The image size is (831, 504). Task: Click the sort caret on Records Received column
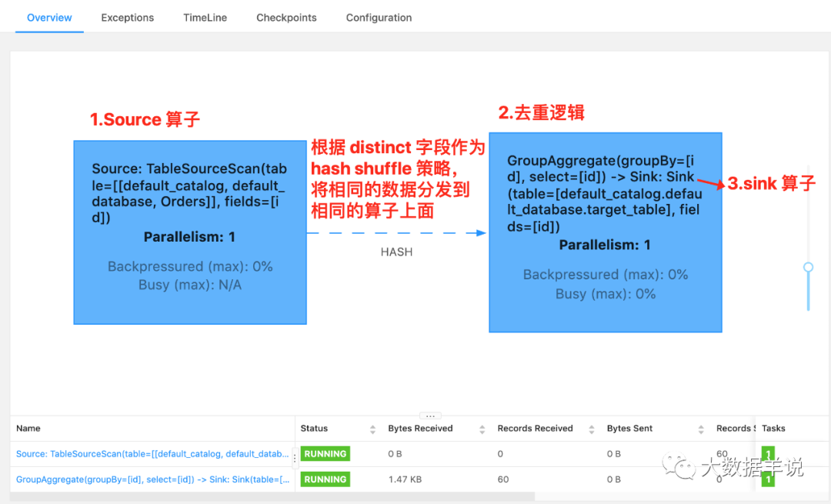[x=591, y=429]
